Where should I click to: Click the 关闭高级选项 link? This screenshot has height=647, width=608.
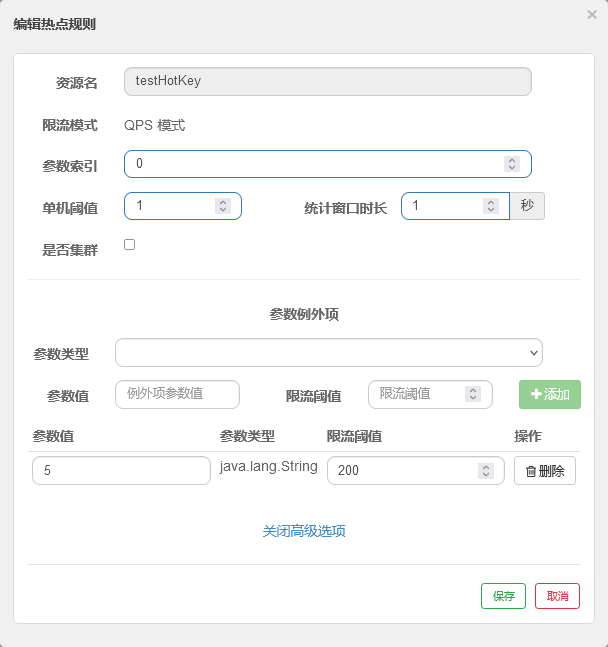[304, 531]
